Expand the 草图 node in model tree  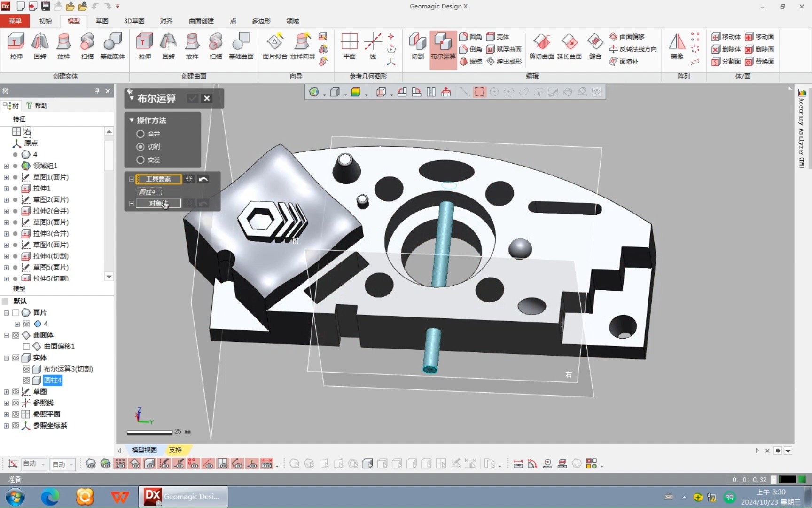pos(6,392)
